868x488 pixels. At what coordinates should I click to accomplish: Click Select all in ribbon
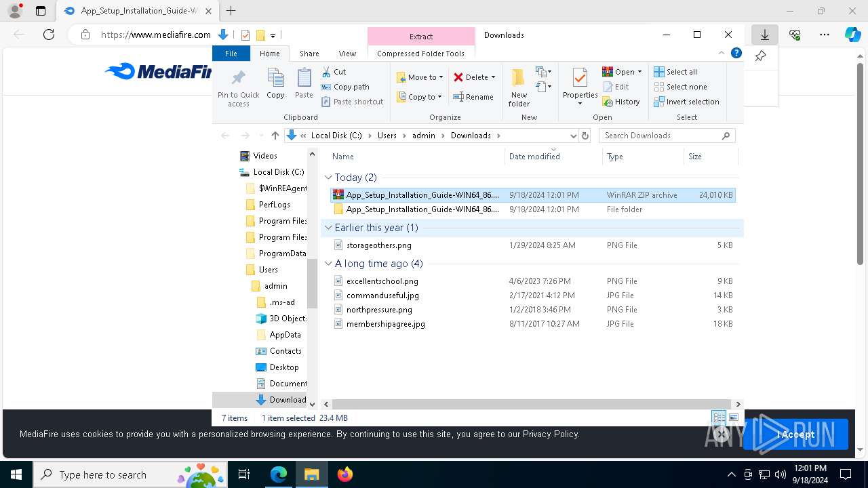click(675, 72)
